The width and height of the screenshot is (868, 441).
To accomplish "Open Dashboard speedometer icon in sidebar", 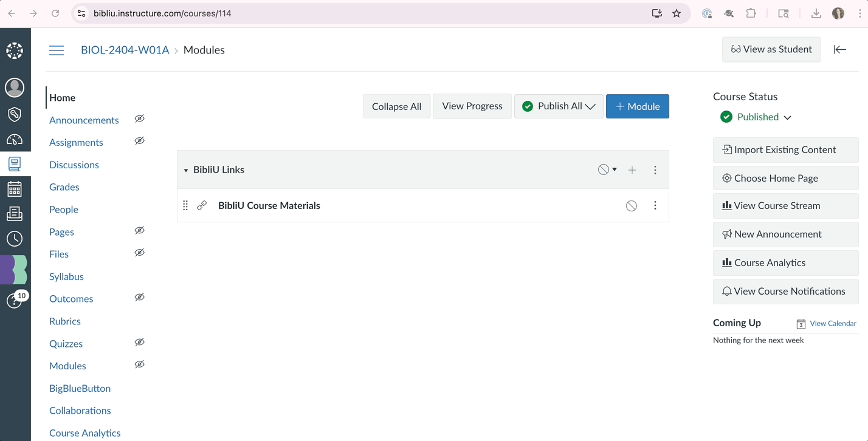I will coord(15,140).
